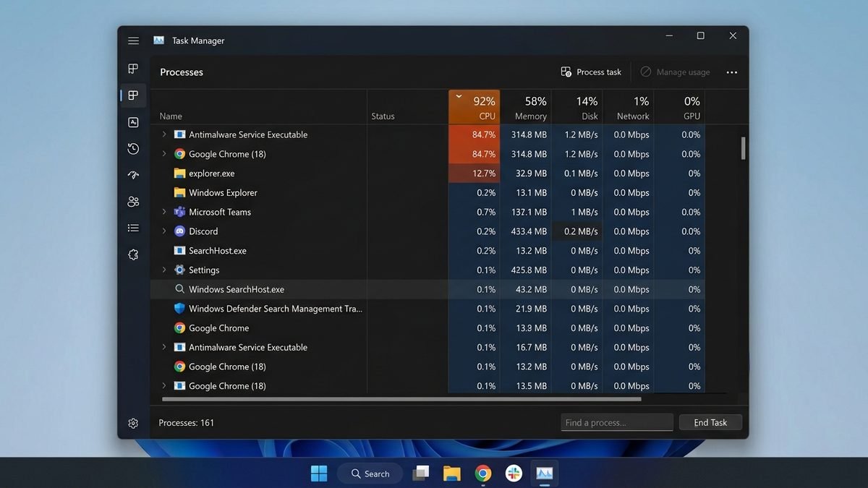
Task: Open Startup apps speedometer sidebar icon
Action: [x=133, y=175]
